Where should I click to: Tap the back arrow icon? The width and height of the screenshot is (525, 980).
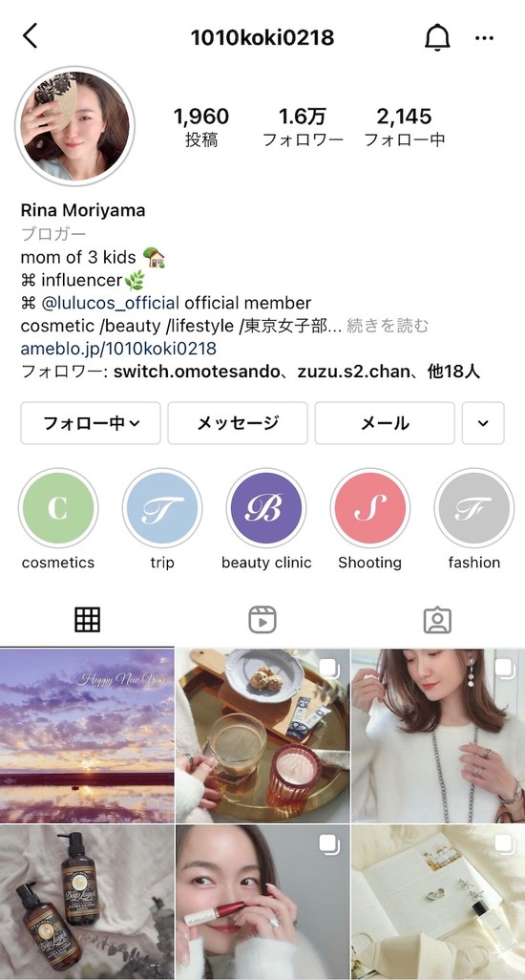[x=30, y=36]
